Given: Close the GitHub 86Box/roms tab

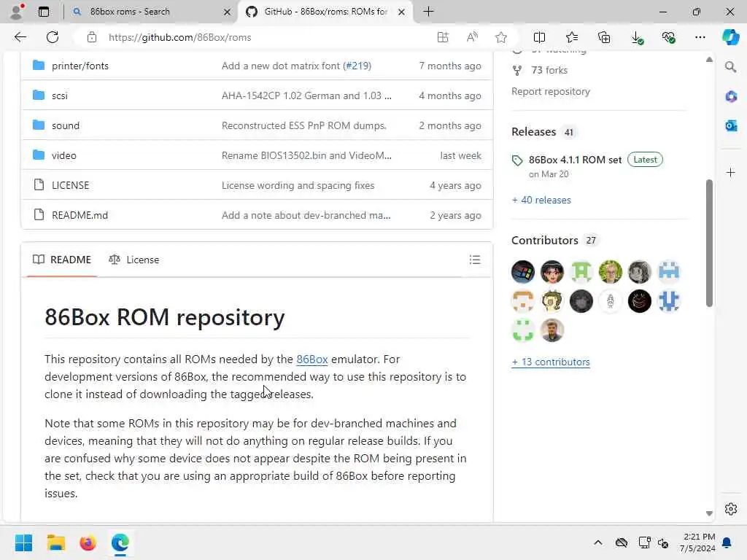Looking at the screenshot, I should [402, 12].
